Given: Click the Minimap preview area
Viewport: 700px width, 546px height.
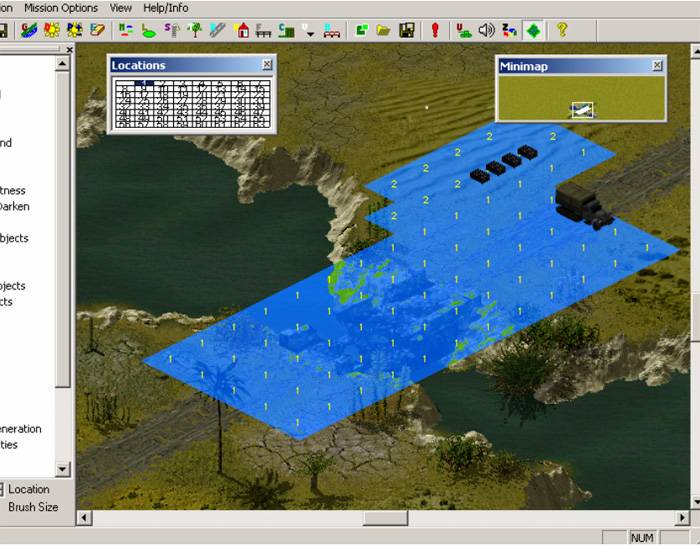Looking at the screenshot, I should [x=580, y=97].
